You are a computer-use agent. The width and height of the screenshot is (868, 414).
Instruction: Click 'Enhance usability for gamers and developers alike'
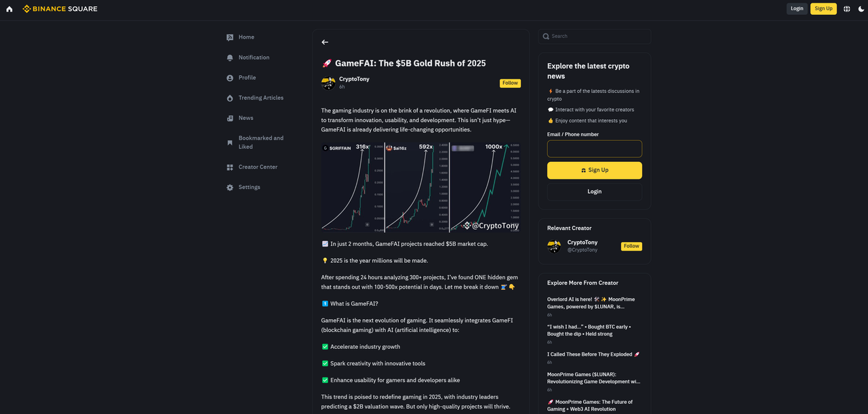click(391, 381)
